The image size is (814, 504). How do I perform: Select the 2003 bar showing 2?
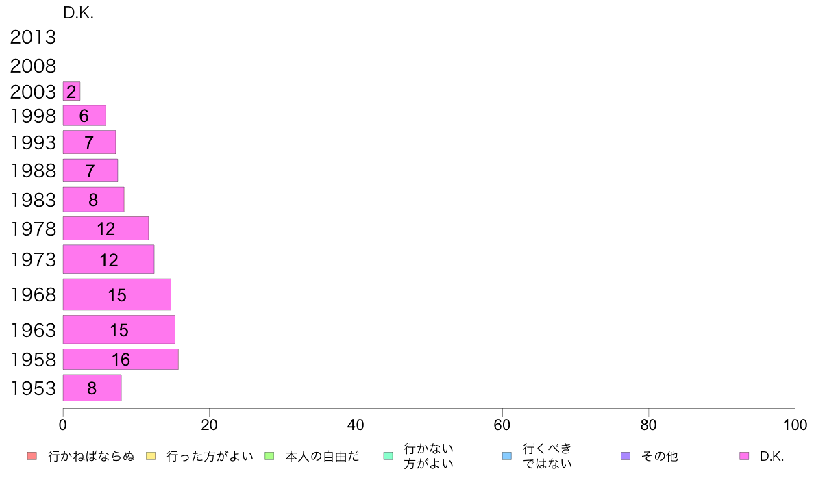[x=72, y=91]
